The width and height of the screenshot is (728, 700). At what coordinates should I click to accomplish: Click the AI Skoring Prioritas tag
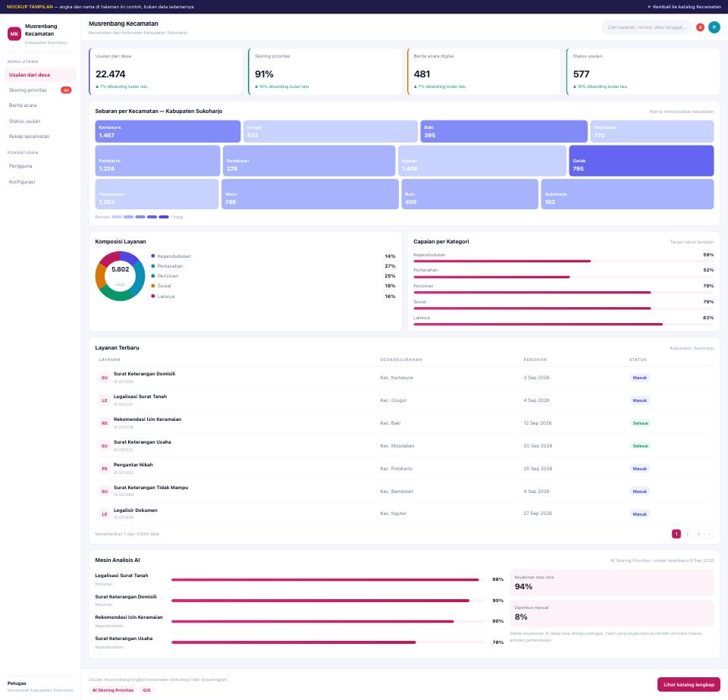point(113,690)
